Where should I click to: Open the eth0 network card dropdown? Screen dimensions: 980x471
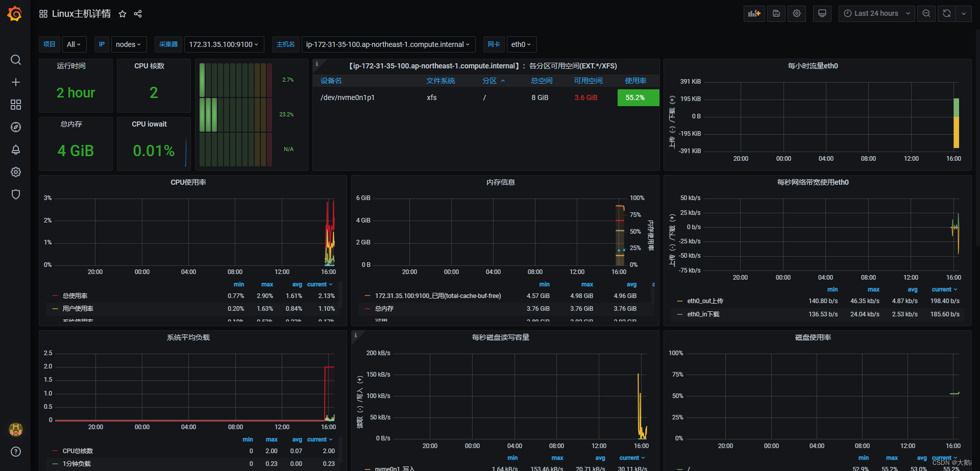click(x=521, y=44)
